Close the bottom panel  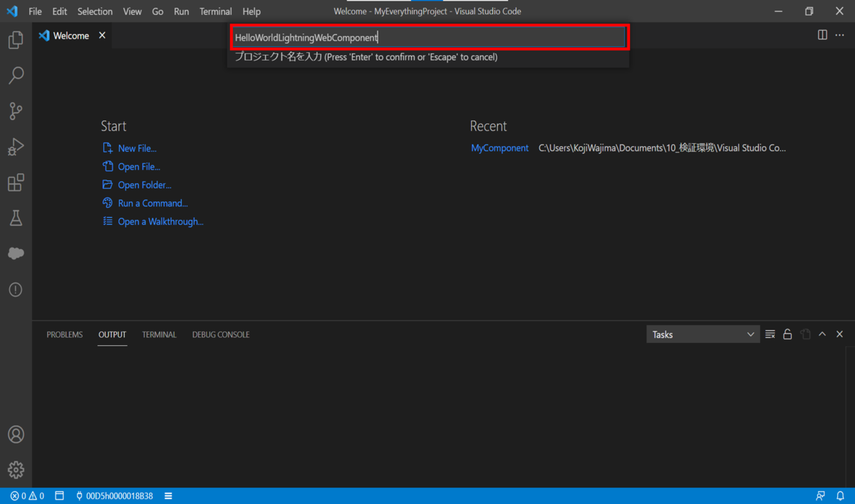(839, 335)
